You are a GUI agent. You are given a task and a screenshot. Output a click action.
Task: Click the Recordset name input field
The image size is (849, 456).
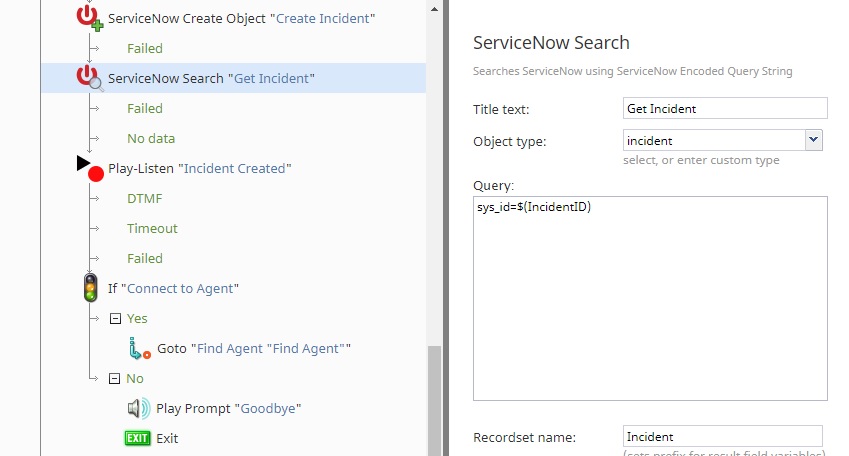pos(723,437)
